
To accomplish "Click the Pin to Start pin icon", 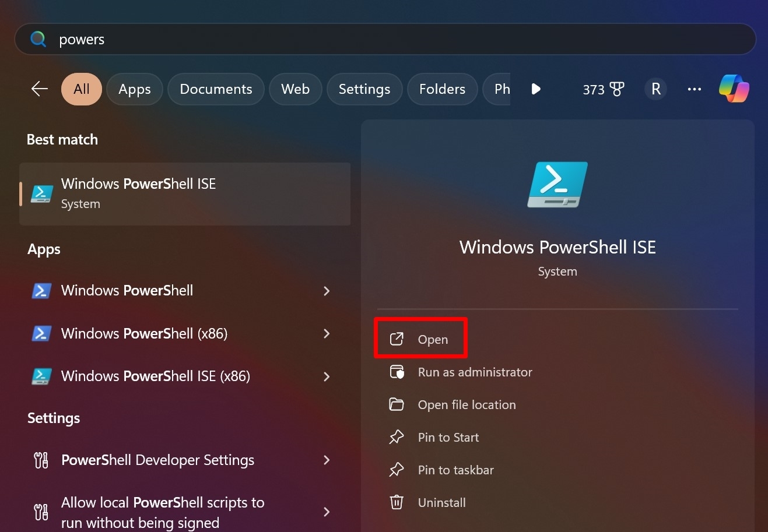I will point(397,437).
